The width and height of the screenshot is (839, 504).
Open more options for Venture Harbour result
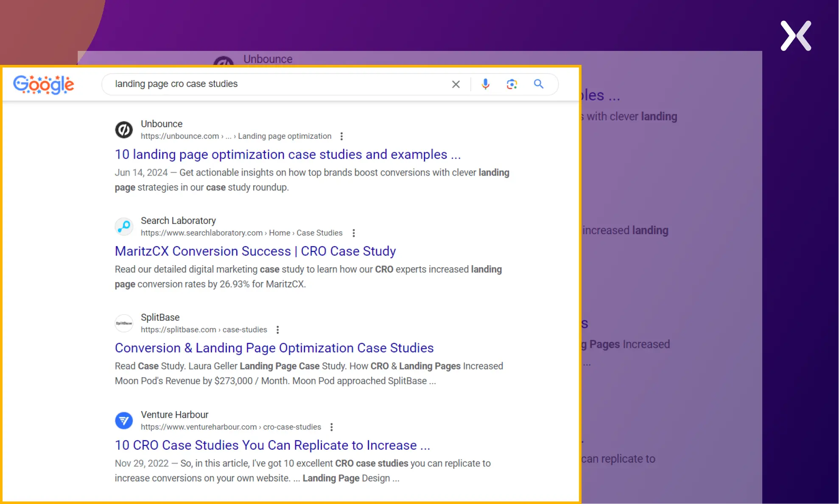pos(332,427)
